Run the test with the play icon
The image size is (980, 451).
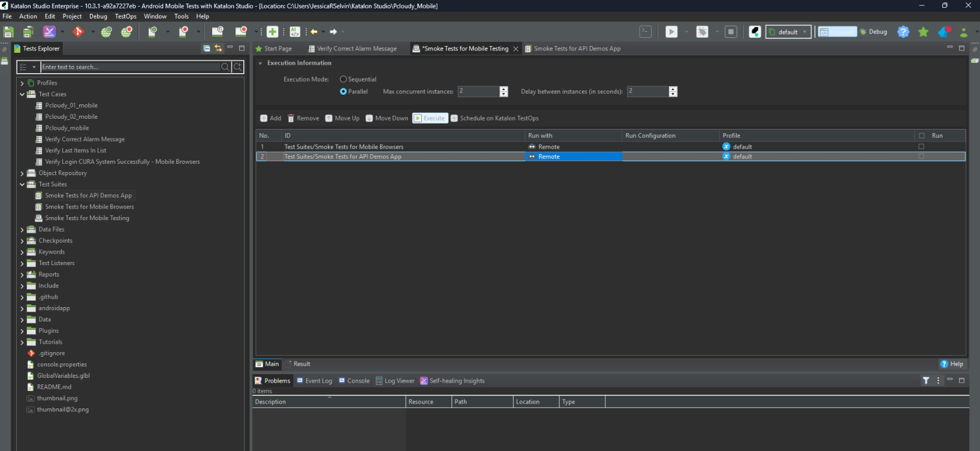pos(671,32)
